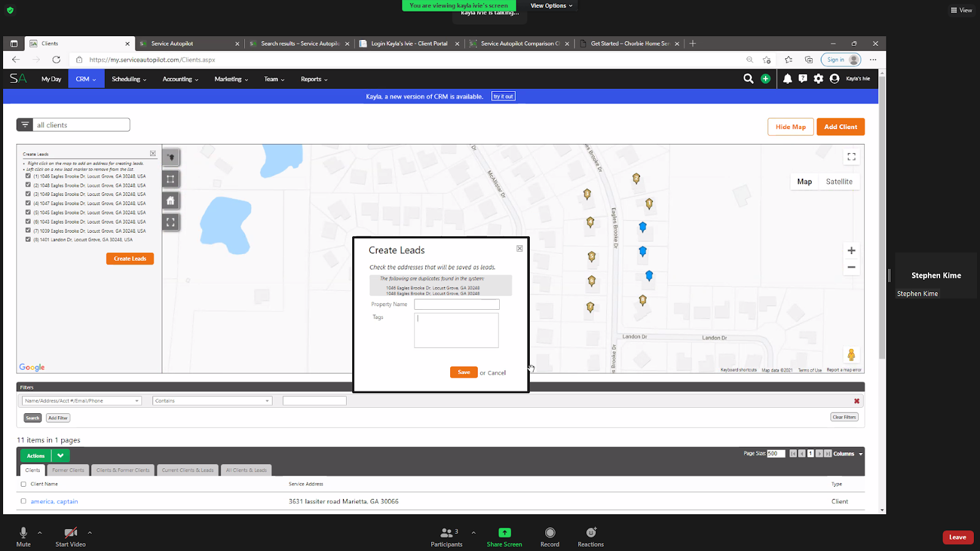Uncheck 1049 Eagles Brooke Dr address
This screenshot has height=551, width=980.
pyautogui.click(x=28, y=193)
